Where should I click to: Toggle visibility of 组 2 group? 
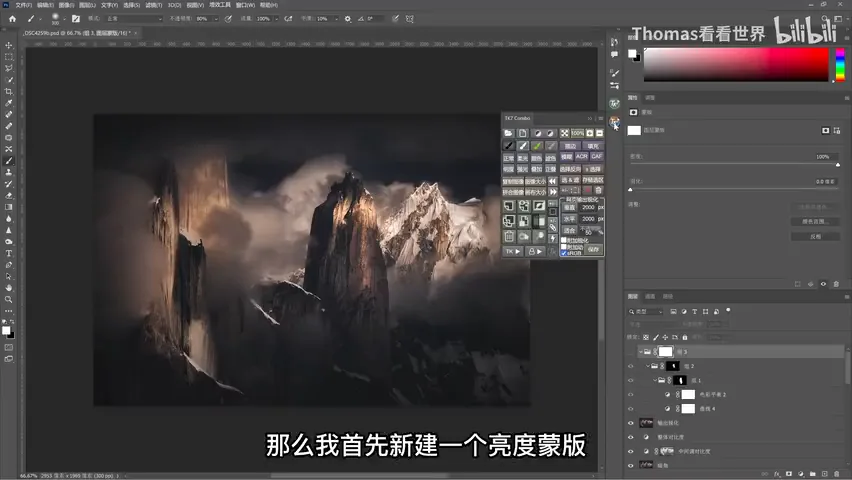pyautogui.click(x=631, y=366)
